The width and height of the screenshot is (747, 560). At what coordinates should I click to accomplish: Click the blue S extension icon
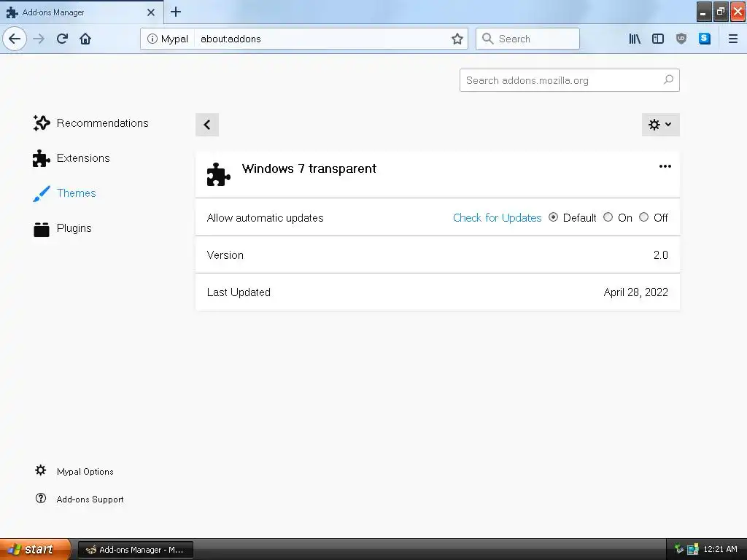tap(705, 39)
